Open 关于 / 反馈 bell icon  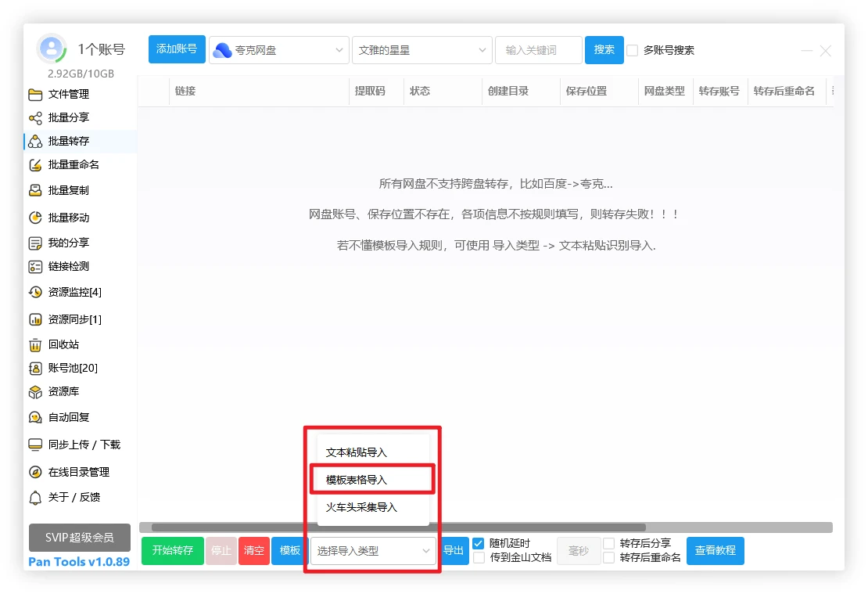tap(35, 498)
